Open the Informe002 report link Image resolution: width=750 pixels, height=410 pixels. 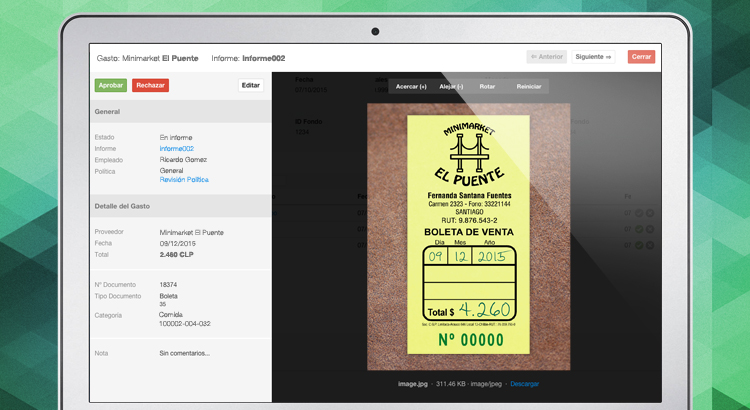176,148
